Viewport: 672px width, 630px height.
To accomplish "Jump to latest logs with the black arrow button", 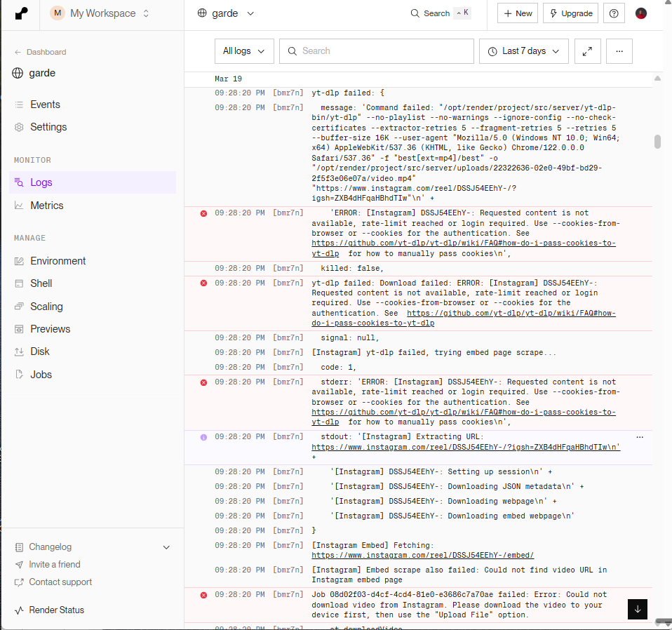I will (637, 609).
